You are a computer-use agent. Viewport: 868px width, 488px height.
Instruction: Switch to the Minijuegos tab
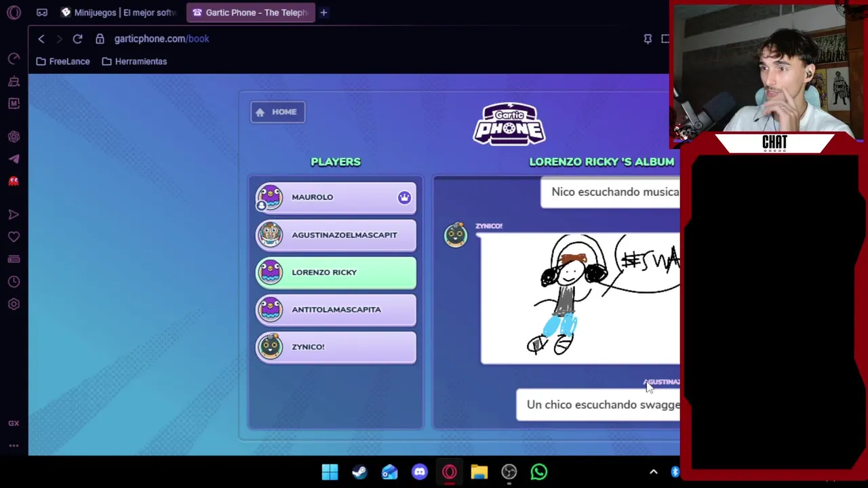tap(119, 12)
